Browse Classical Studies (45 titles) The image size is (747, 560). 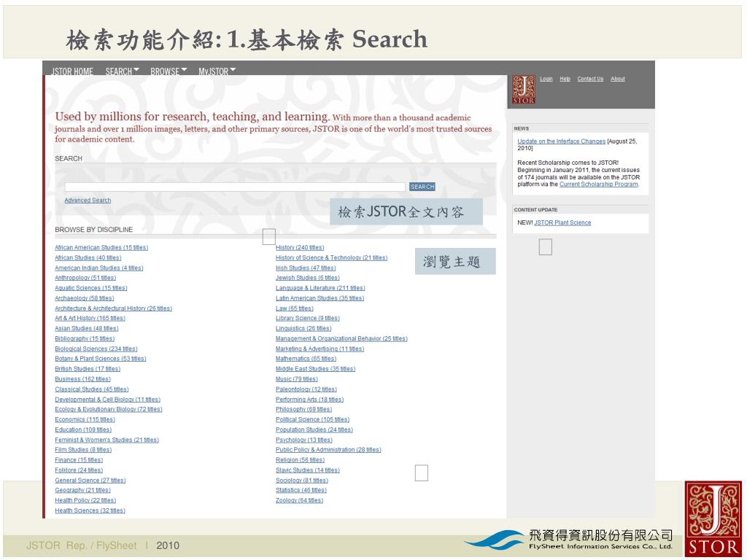[92, 389]
